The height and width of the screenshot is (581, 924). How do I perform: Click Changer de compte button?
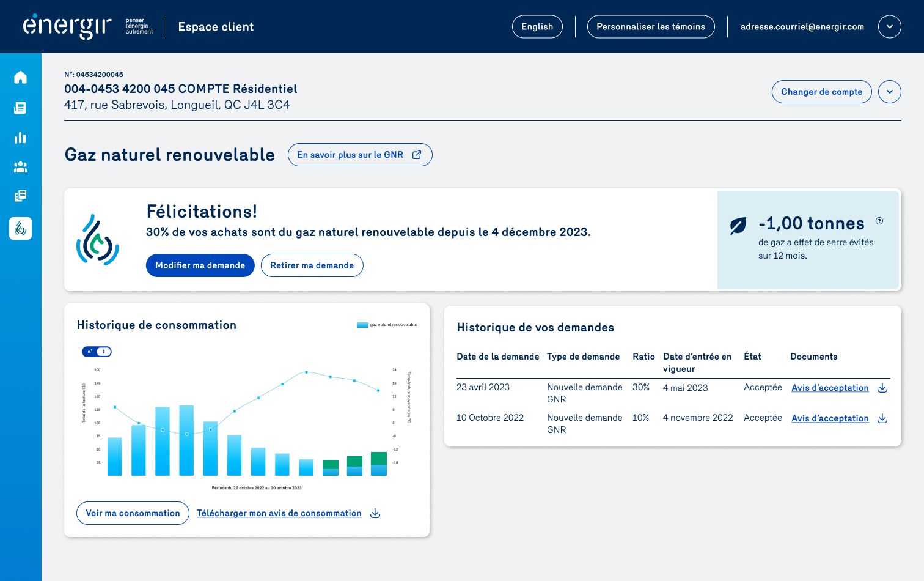tap(822, 92)
